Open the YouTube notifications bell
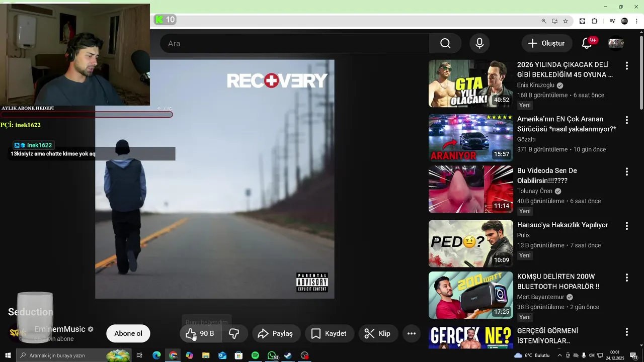This screenshot has height=362, width=644. (x=587, y=43)
